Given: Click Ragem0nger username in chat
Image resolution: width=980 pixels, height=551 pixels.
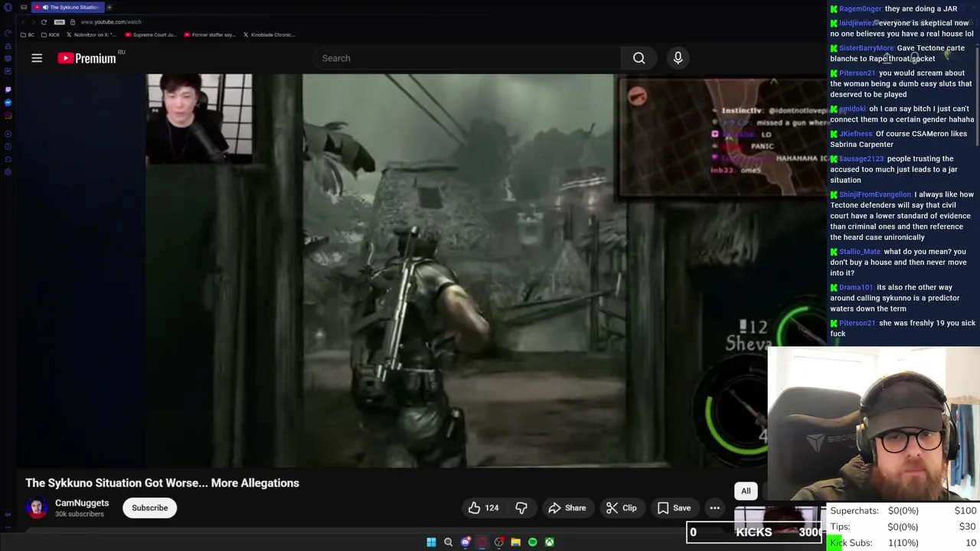Looking at the screenshot, I should [x=861, y=8].
